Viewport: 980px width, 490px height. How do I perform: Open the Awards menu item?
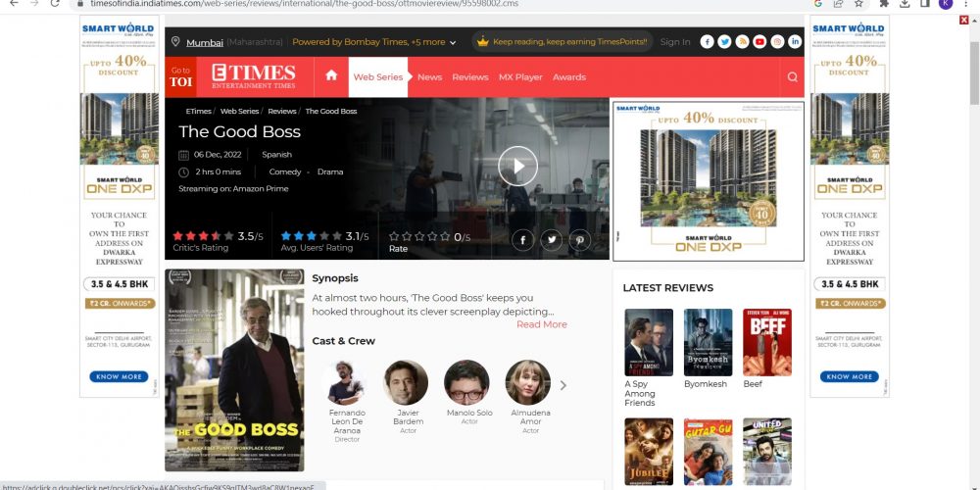[x=569, y=77]
